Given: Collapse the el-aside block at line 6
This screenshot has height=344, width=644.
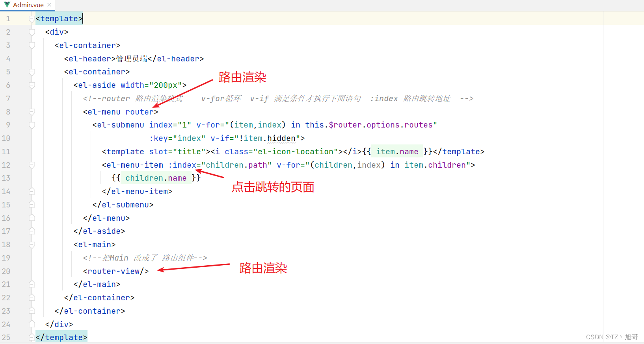Looking at the screenshot, I should [x=32, y=85].
